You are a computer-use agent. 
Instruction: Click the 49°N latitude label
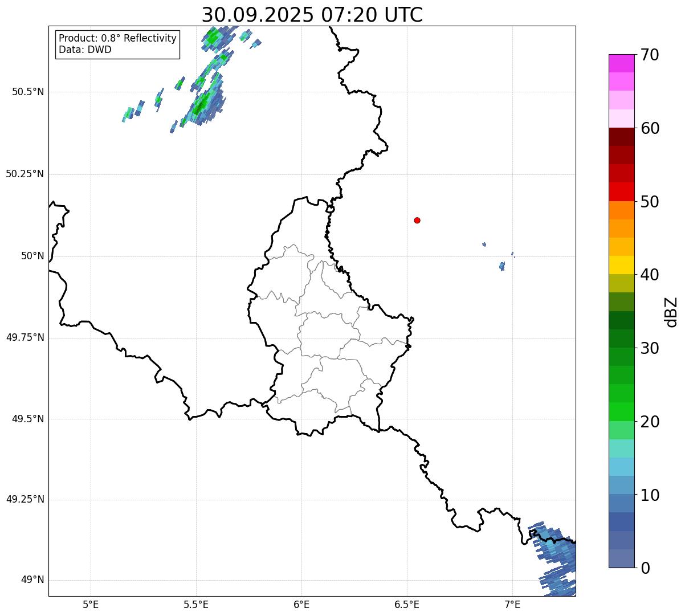32,580
